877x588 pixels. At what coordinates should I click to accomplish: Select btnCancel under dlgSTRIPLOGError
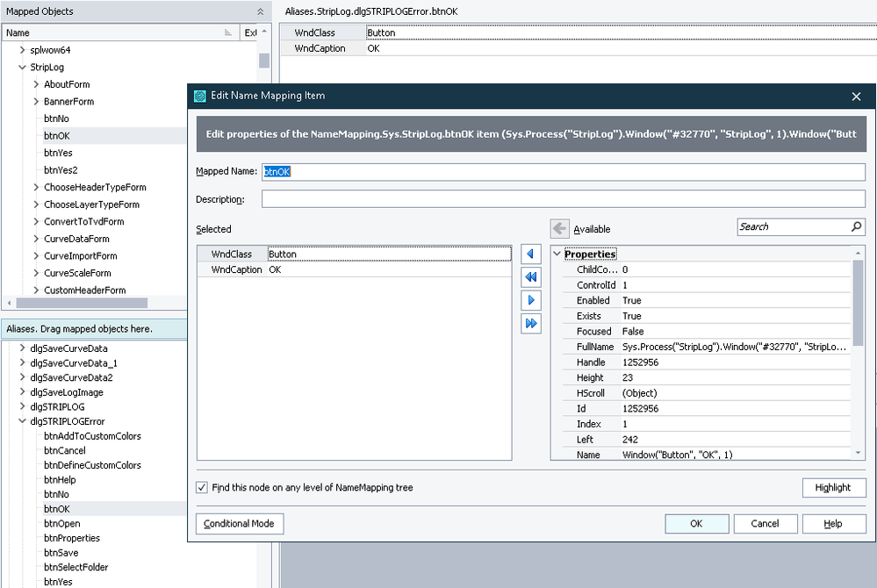(x=65, y=450)
